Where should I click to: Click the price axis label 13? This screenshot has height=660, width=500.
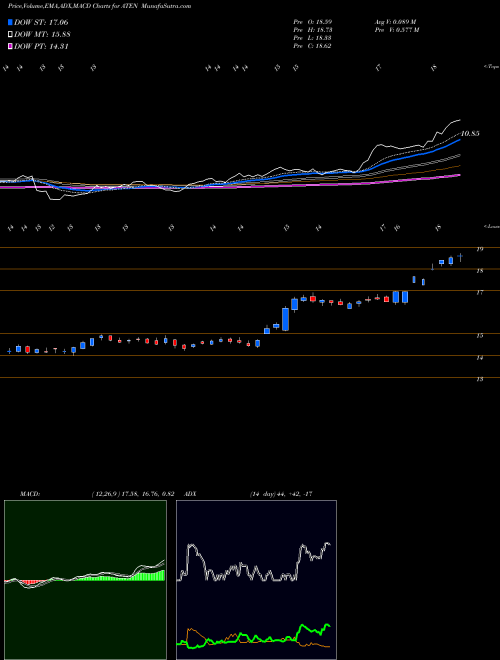[x=479, y=379]
